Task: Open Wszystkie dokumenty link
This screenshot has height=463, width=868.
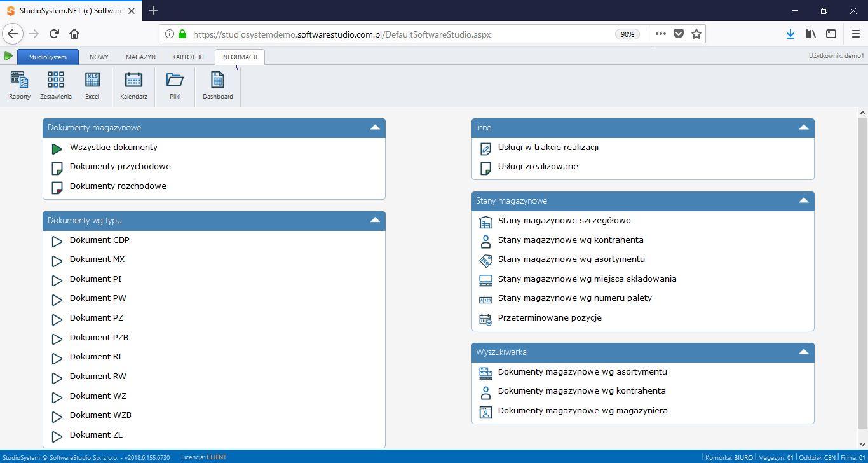Action: click(114, 148)
